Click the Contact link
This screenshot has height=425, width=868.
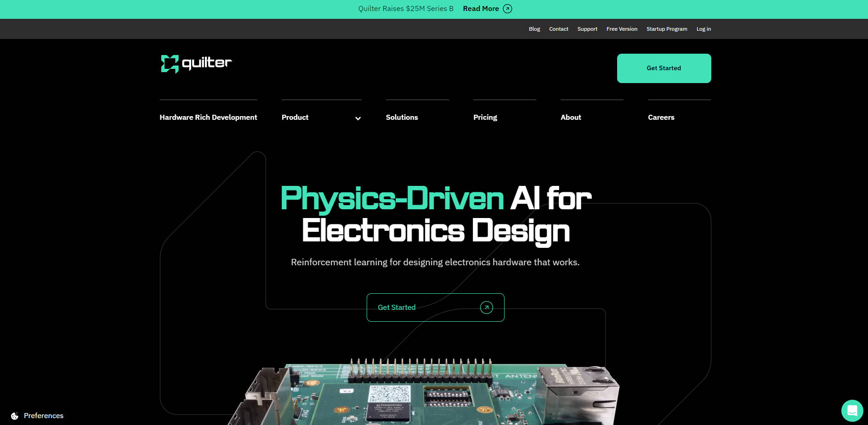click(x=558, y=29)
